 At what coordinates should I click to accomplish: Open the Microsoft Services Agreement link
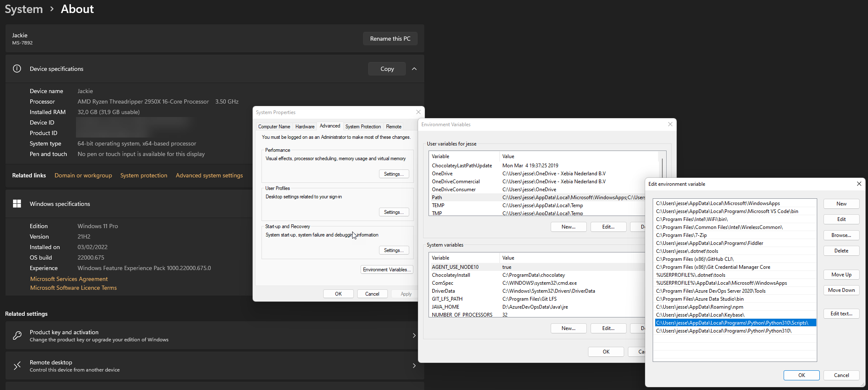click(x=69, y=278)
